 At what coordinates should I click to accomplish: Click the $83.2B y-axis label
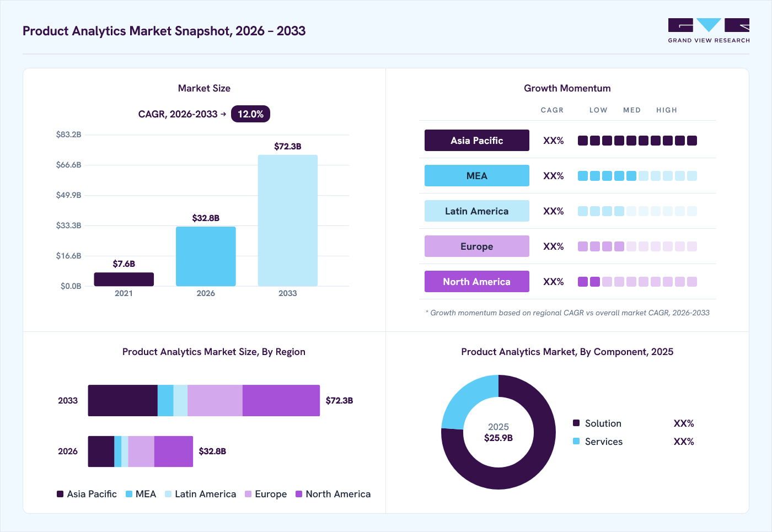click(x=68, y=135)
